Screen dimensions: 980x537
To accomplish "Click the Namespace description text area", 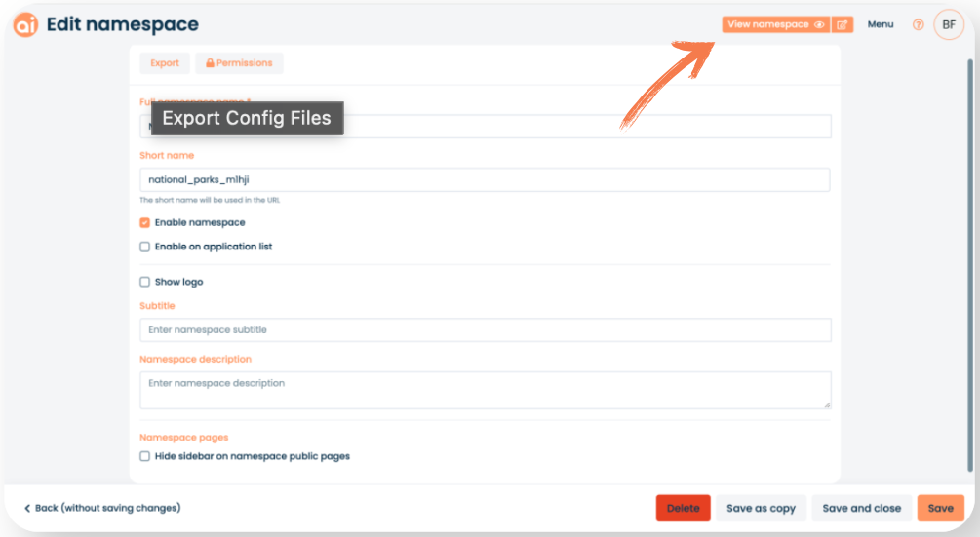I will (x=486, y=390).
